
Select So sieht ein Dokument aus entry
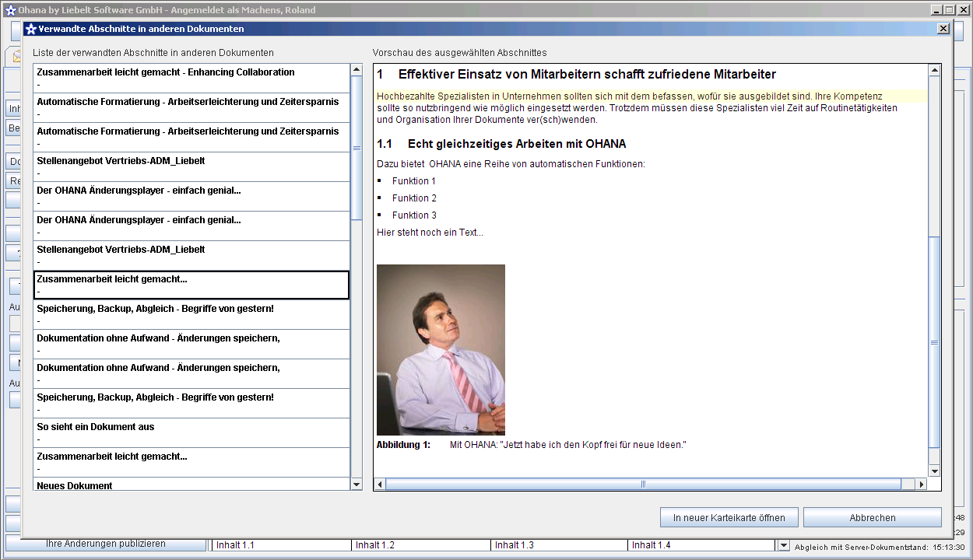tap(191, 432)
